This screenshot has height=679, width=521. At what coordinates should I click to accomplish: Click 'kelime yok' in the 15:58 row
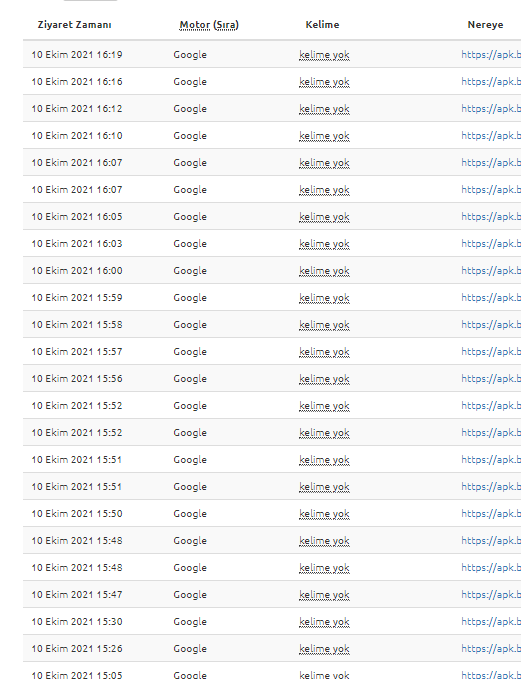(324, 325)
